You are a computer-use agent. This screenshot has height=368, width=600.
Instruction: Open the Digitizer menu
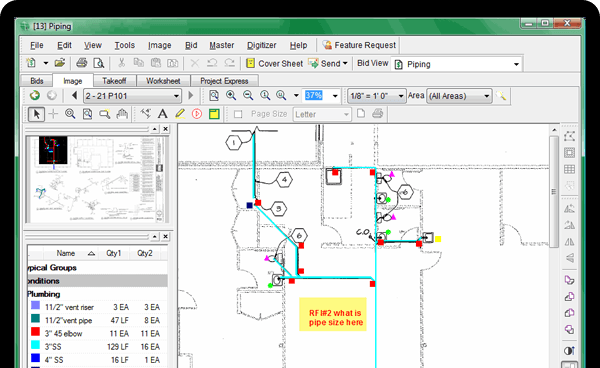click(x=261, y=45)
